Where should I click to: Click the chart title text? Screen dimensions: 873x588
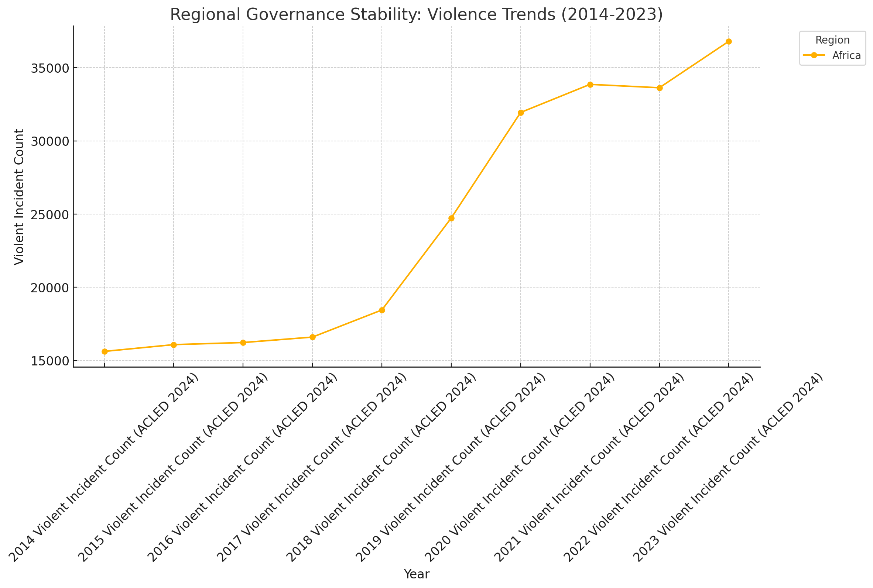pyautogui.click(x=417, y=14)
